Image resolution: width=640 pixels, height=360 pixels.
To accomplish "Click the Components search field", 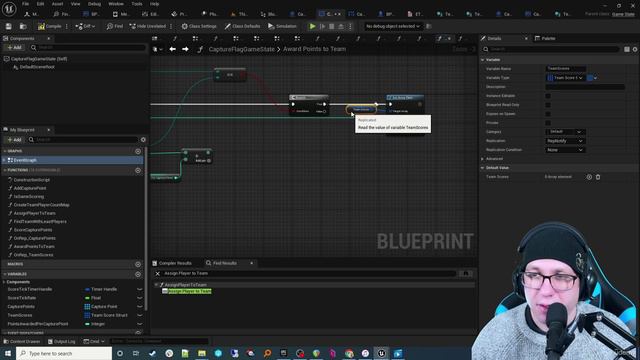I will [x=88, y=47].
